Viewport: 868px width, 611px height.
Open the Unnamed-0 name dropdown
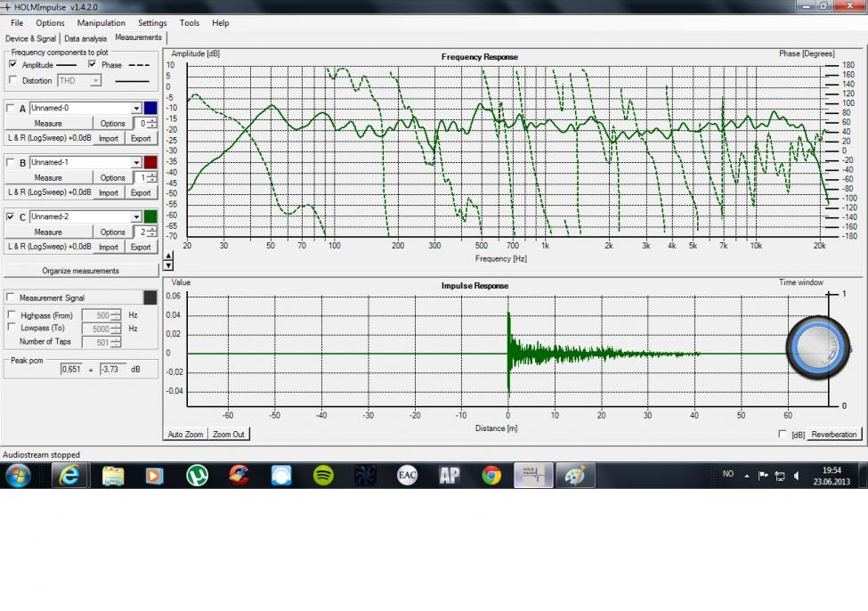(x=137, y=109)
